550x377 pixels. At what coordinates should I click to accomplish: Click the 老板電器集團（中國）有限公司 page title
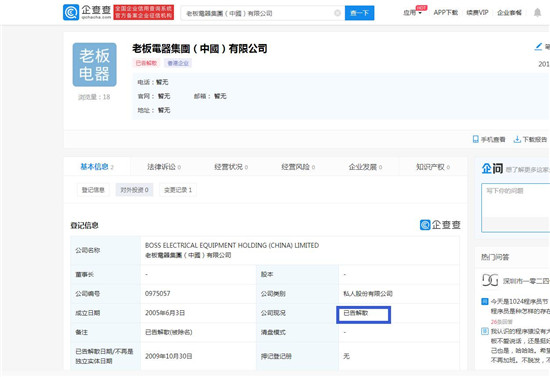(200, 48)
